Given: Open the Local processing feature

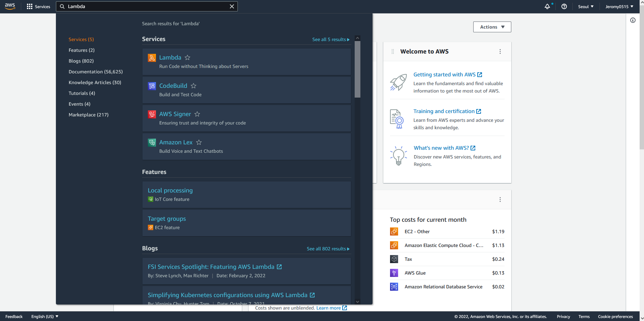Looking at the screenshot, I should coord(170,190).
